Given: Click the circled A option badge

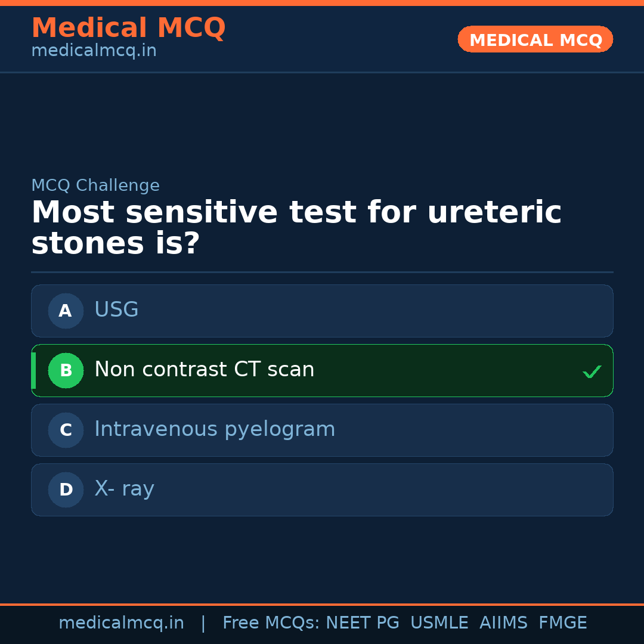Looking at the screenshot, I should click(x=66, y=311).
